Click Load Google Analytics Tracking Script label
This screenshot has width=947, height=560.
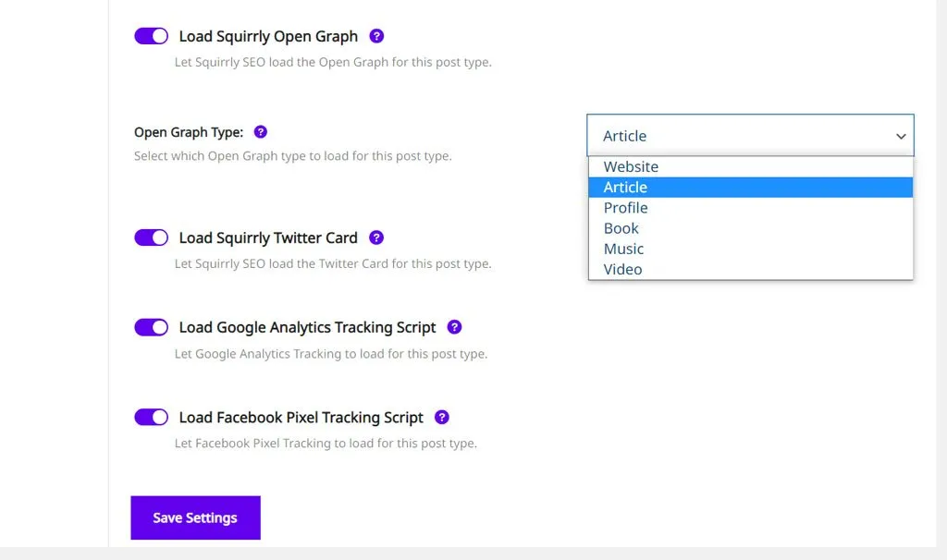pos(307,327)
